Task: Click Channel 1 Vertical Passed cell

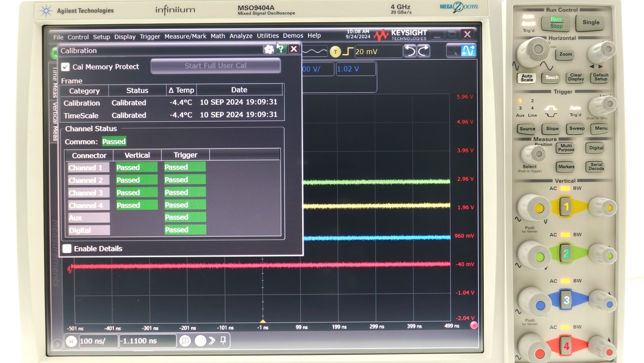Action: pyautogui.click(x=136, y=167)
